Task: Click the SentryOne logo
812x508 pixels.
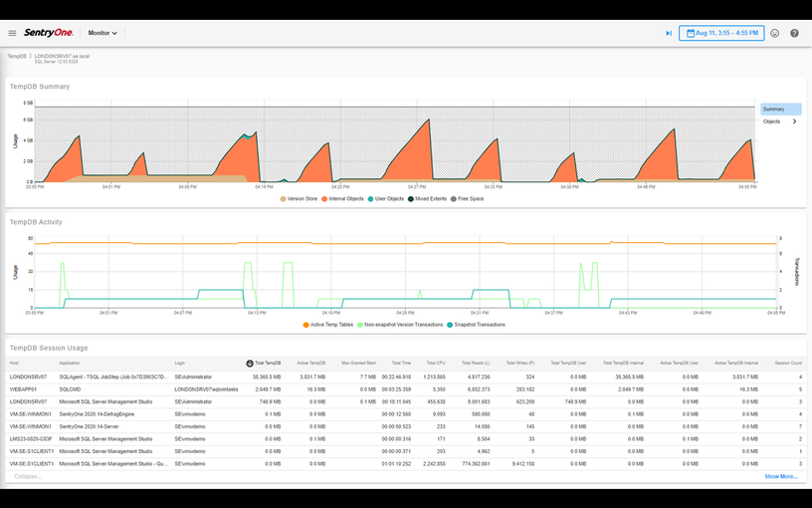Action: 48,33
